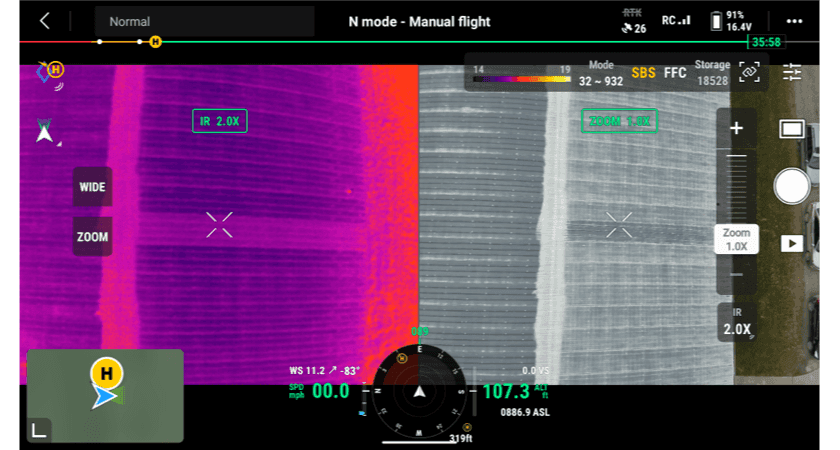The width and height of the screenshot is (840, 450).
Task: Open the Normal flight status dropdown
Action: pyautogui.click(x=204, y=21)
